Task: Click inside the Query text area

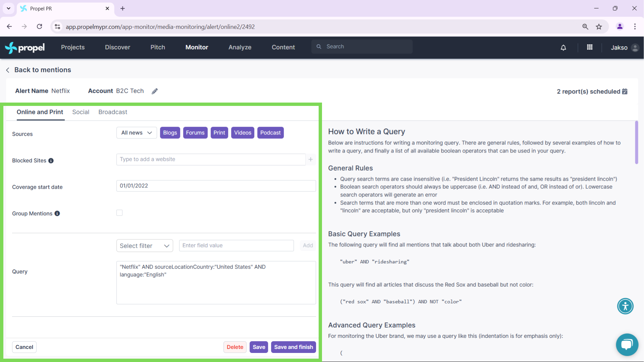Action: point(216,283)
